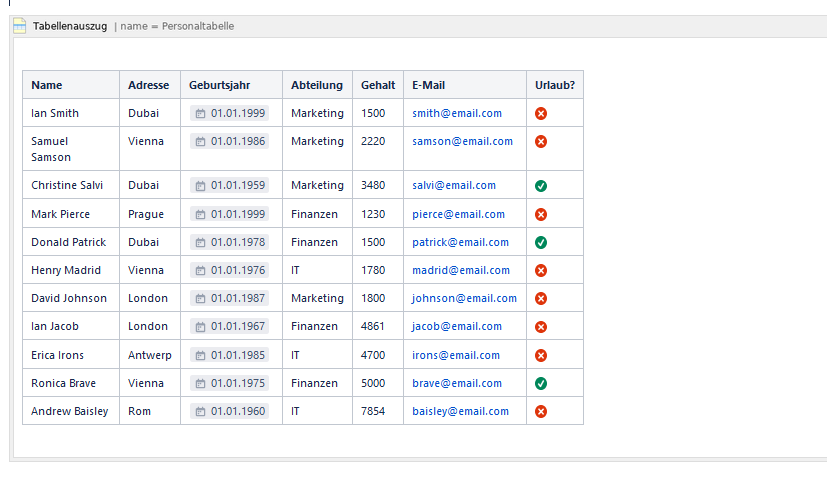The width and height of the screenshot is (827, 489).
Task: Click the calendar icon of date 01.01.1960
Action: pyautogui.click(x=200, y=411)
